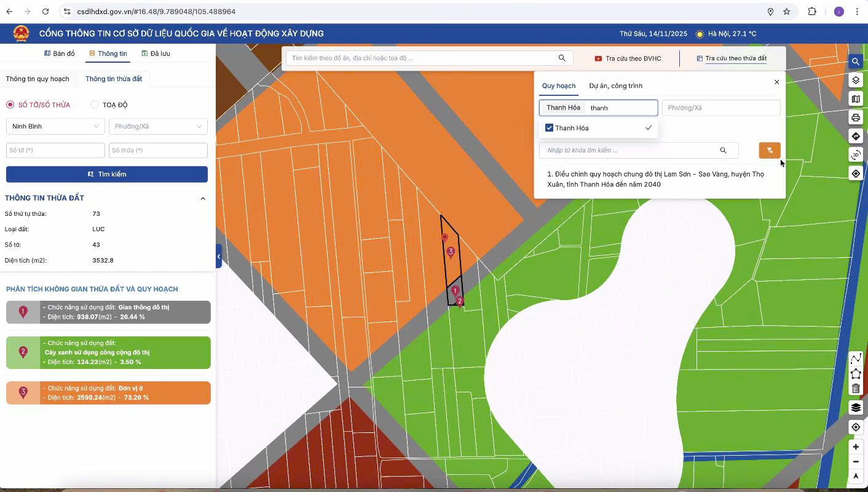Click the print map icon

pos(855,117)
